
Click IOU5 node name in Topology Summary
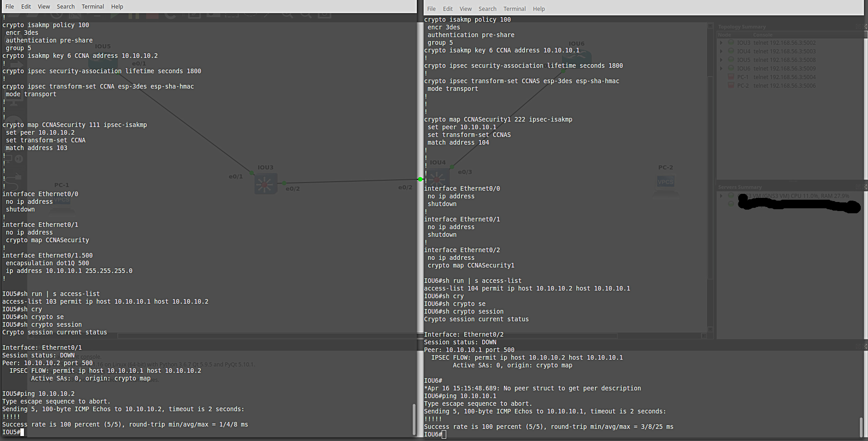tap(744, 60)
